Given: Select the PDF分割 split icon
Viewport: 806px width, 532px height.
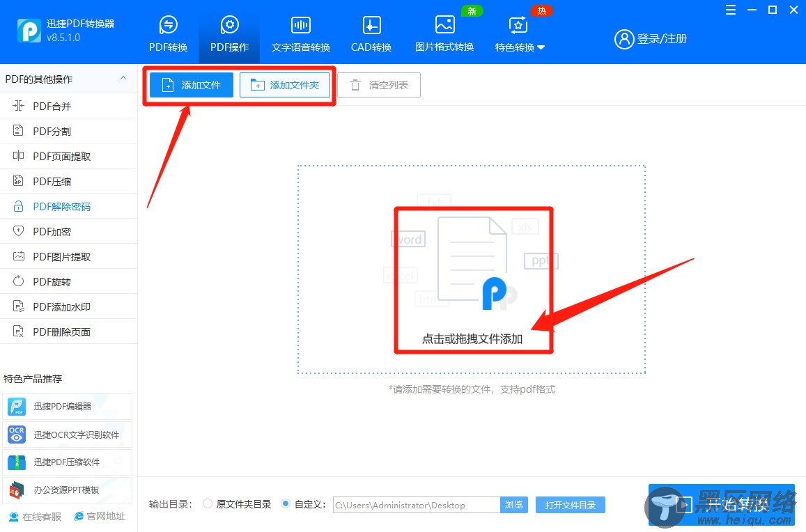Looking at the screenshot, I should [x=19, y=130].
